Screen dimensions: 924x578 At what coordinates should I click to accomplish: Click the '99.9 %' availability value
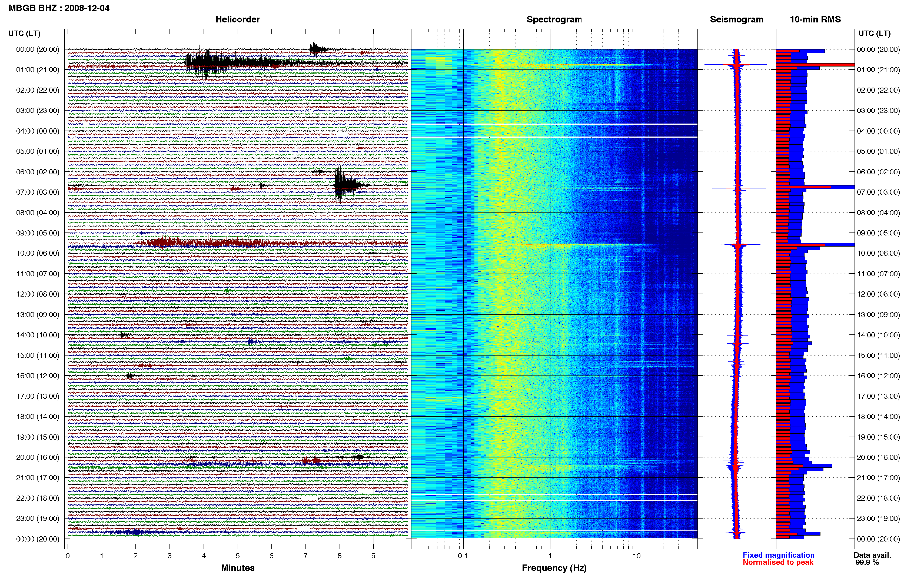[x=867, y=562]
